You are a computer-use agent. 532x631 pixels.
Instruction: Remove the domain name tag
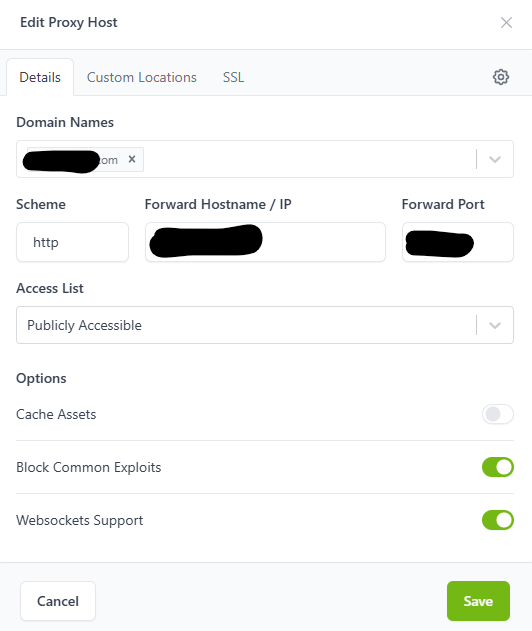point(132,159)
